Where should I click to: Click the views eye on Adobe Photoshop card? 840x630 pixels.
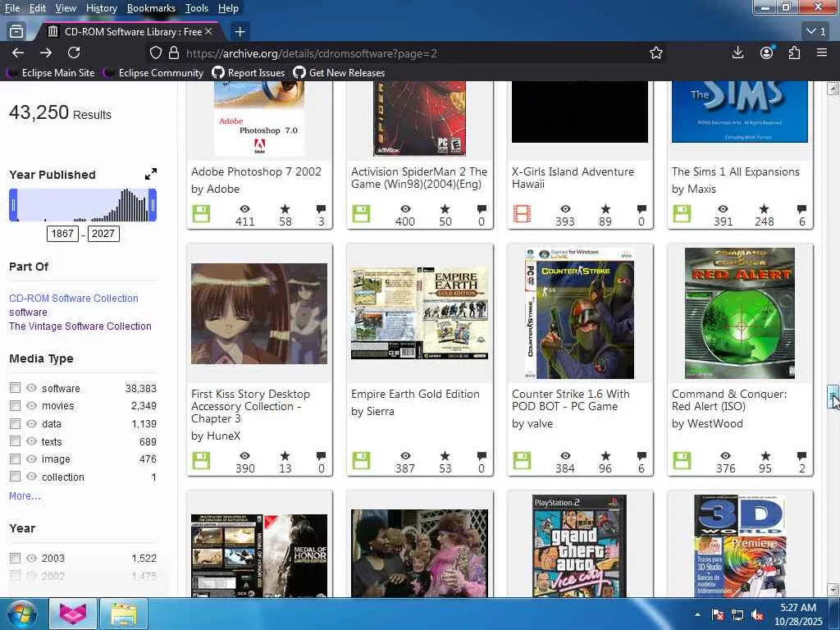tap(244, 209)
